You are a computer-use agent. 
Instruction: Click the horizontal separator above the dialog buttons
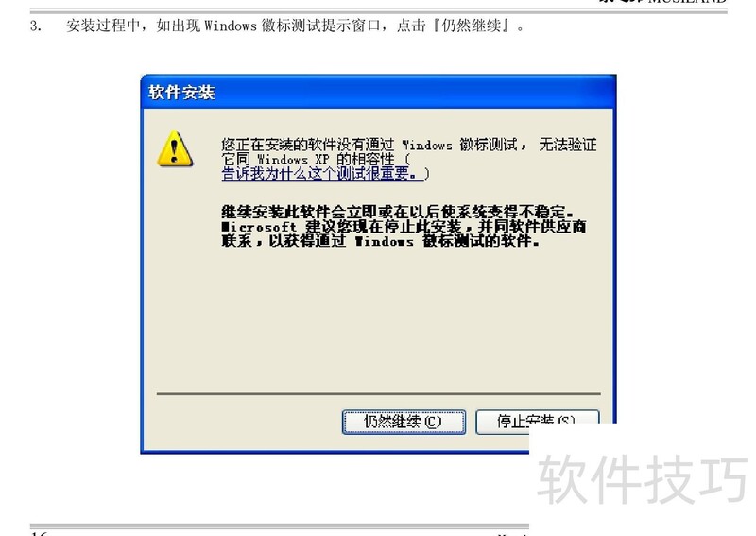click(379, 393)
